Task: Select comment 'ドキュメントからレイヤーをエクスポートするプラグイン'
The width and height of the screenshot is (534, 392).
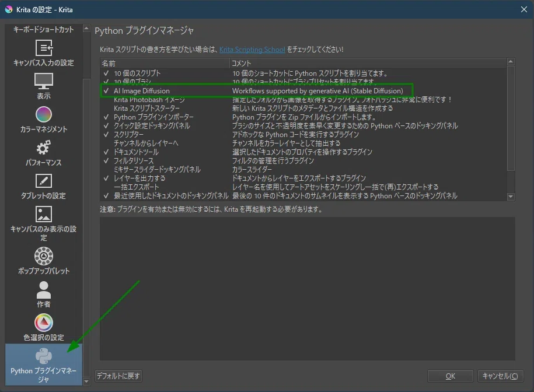Action: tap(299, 178)
